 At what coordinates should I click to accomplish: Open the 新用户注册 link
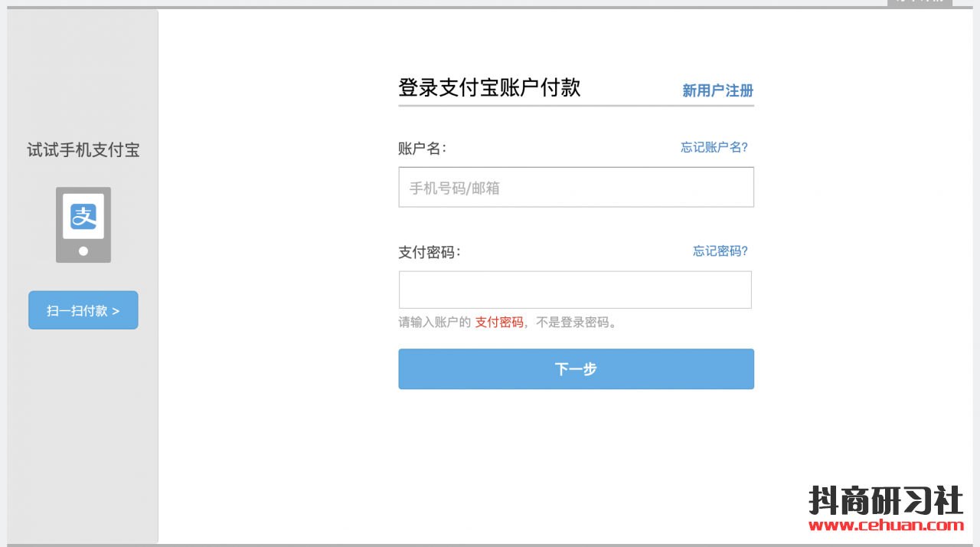(x=717, y=90)
